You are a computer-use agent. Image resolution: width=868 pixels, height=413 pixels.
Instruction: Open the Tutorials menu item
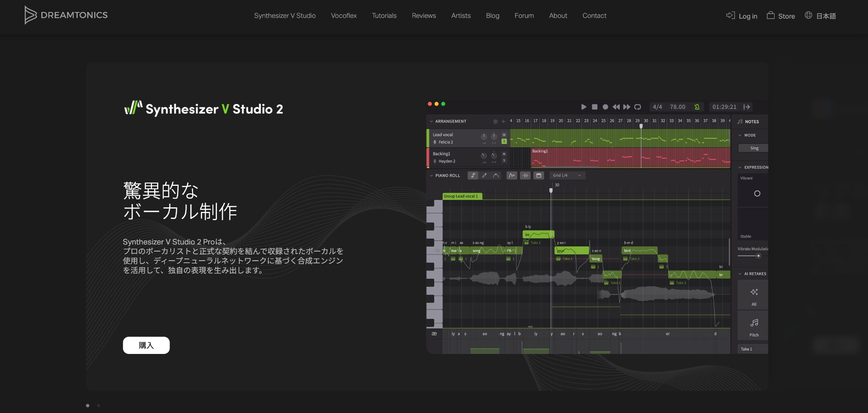pos(384,16)
